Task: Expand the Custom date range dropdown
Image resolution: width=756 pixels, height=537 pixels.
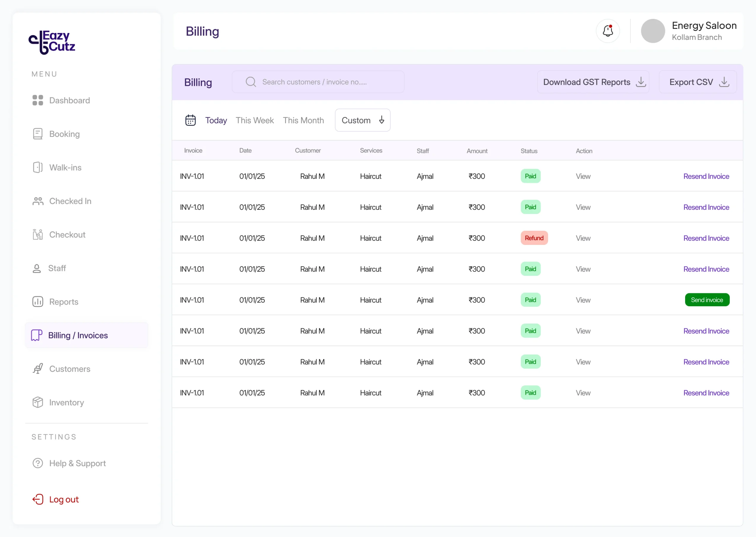Action: 363,120
